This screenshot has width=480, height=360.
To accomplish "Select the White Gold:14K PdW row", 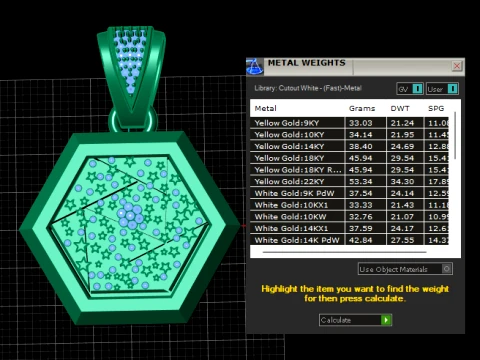I will pyautogui.click(x=349, y=240).
